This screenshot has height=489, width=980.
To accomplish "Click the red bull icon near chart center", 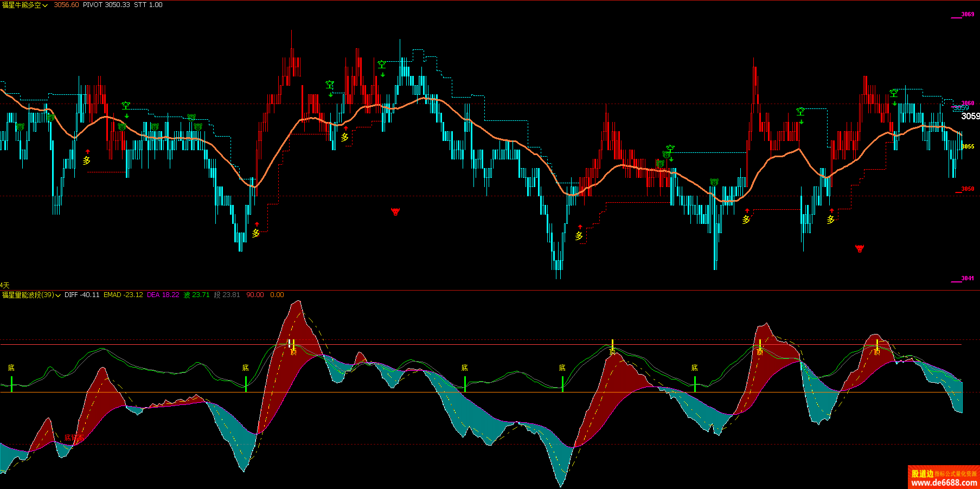I will pyautogui.click(x=395, y=211).
